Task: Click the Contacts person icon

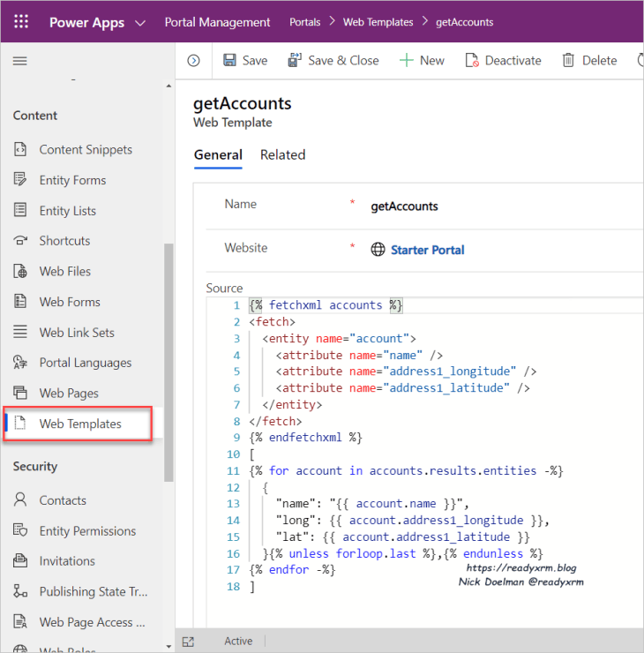Action: tap(20, 499)
